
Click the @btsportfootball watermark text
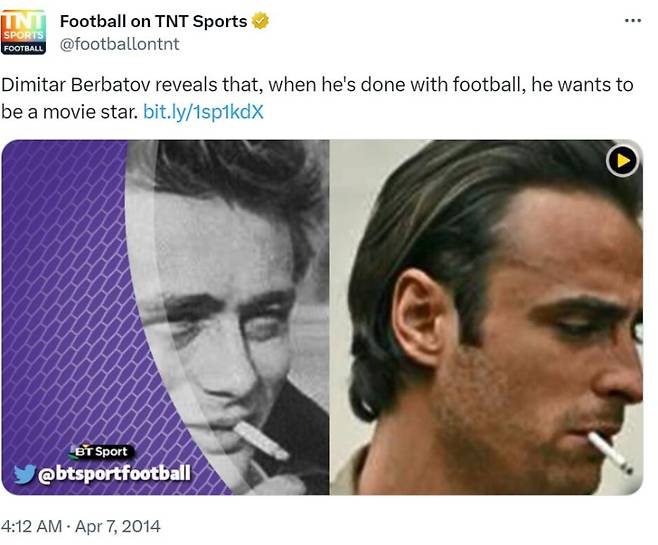click(113, 475)
